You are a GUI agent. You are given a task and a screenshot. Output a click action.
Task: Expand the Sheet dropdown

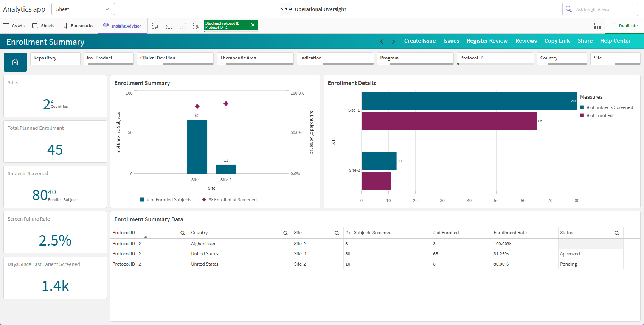[83, 9]
